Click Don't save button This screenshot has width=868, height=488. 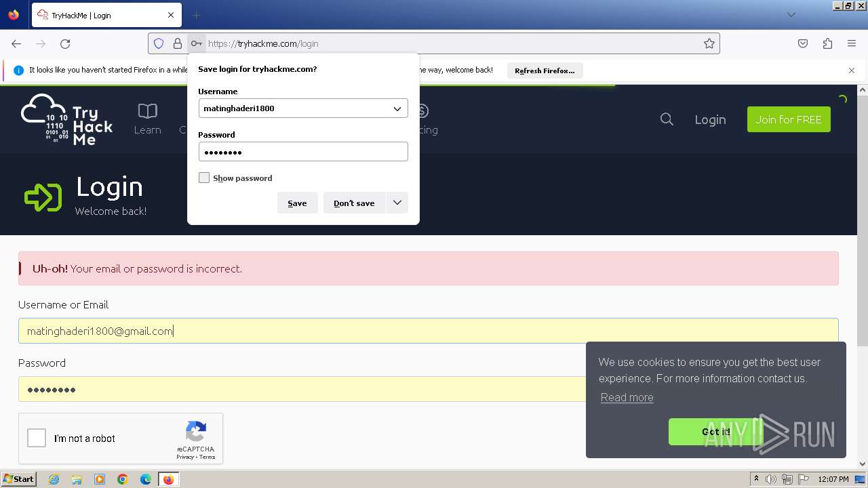click(354, 203)
